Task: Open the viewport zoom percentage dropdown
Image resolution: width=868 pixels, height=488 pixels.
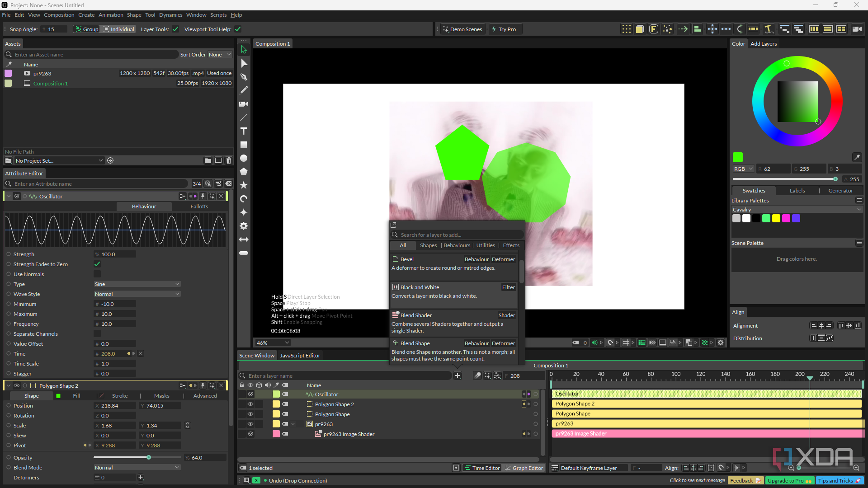Action: tap(273, 343)
